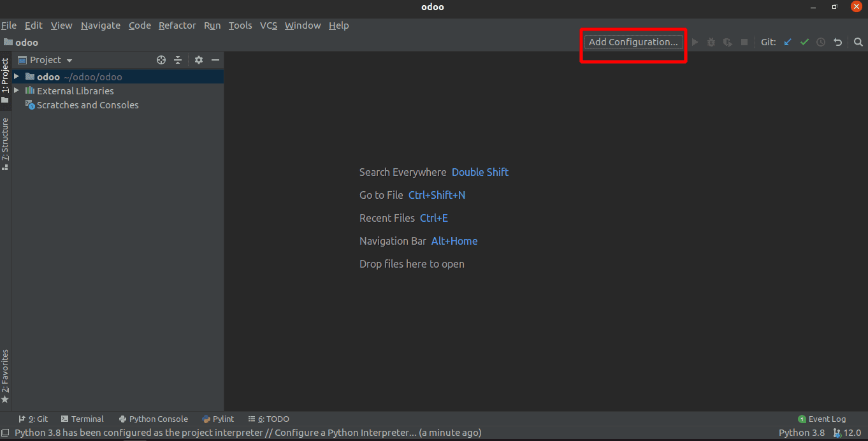Collapse all nodes in the Project panel
The image size is (868, 441).
click(178, 59)
